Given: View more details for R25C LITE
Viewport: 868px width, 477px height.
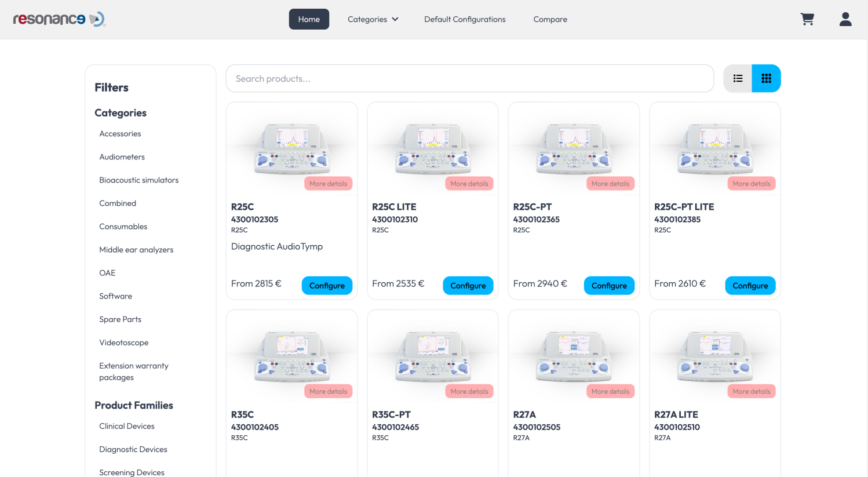Looking at the screenshot, I should (469, 184).
